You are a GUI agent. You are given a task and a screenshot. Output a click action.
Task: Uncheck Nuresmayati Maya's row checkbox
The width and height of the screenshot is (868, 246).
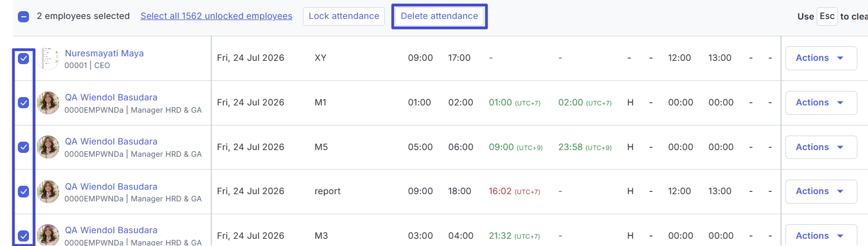click(x=23, y=59)
